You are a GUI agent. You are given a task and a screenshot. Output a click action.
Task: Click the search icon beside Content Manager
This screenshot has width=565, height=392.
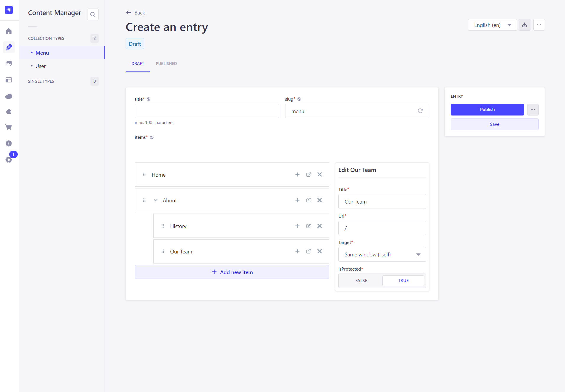point(93,14)
